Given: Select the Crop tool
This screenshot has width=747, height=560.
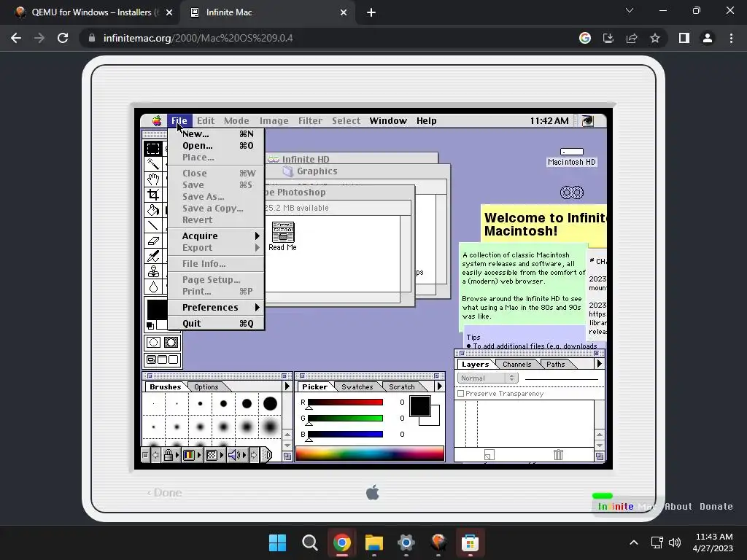Looking at the screenshot, I should 153,194.
